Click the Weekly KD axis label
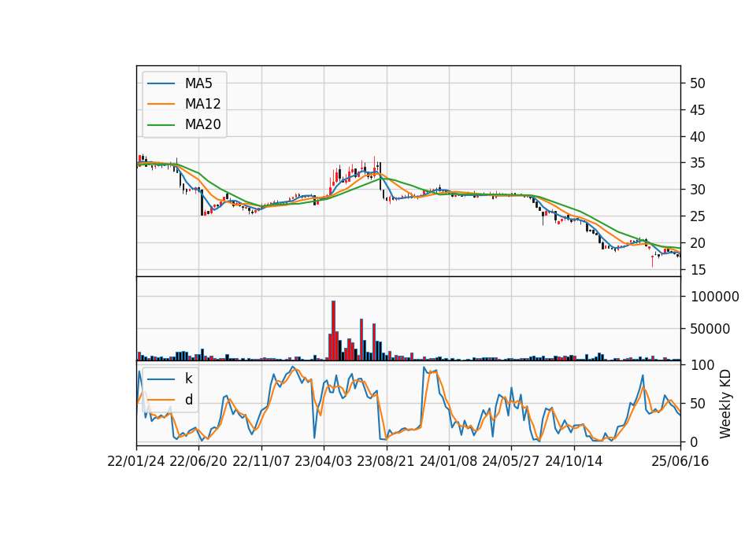 725,404
